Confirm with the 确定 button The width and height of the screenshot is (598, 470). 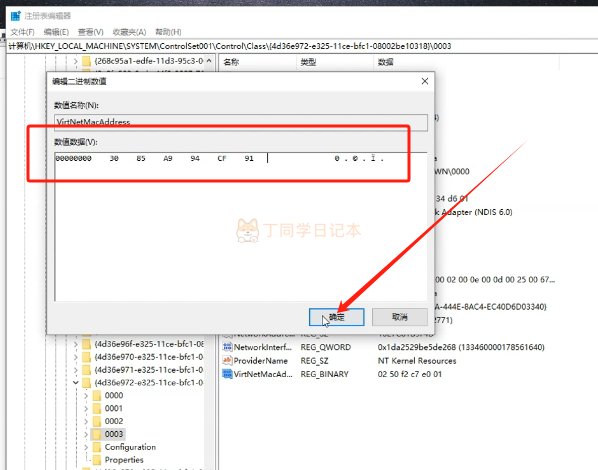tap(336, 317)
